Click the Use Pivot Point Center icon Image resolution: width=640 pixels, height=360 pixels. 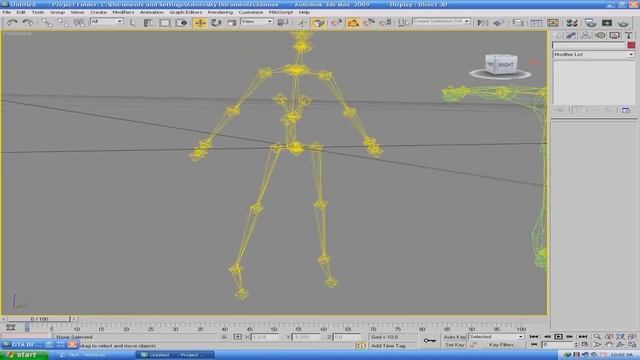282,22
